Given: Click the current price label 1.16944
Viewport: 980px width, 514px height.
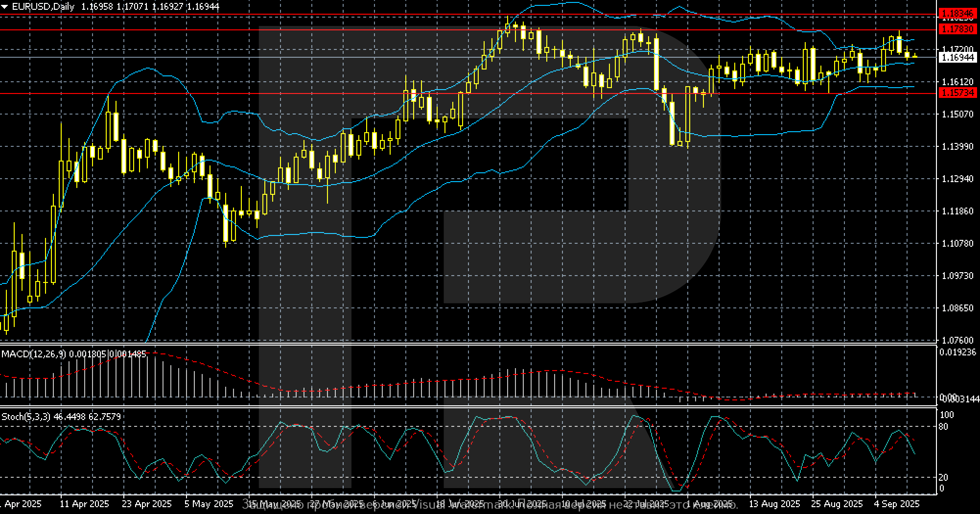Looking at the screenshot, I should [x=957, y=58].
